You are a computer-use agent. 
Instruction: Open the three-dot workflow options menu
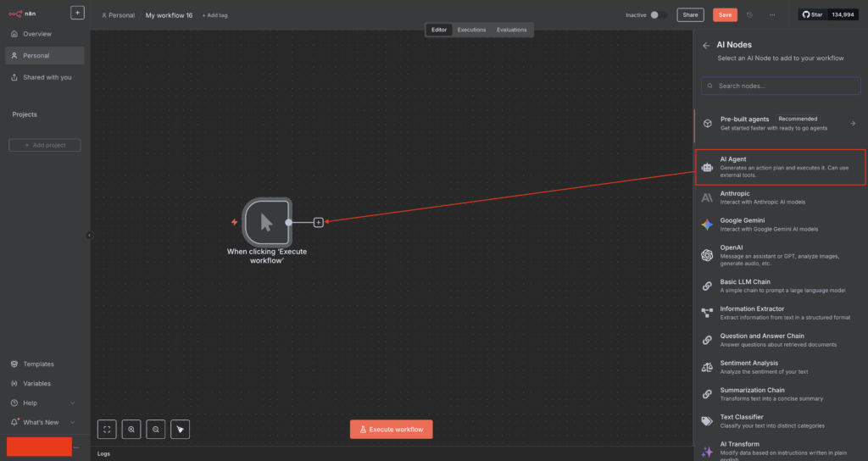[x=771, y=15]
